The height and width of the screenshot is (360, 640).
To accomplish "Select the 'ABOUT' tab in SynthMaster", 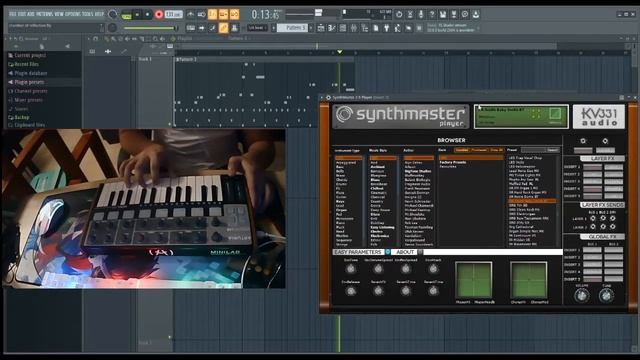I will click(405, 252).
